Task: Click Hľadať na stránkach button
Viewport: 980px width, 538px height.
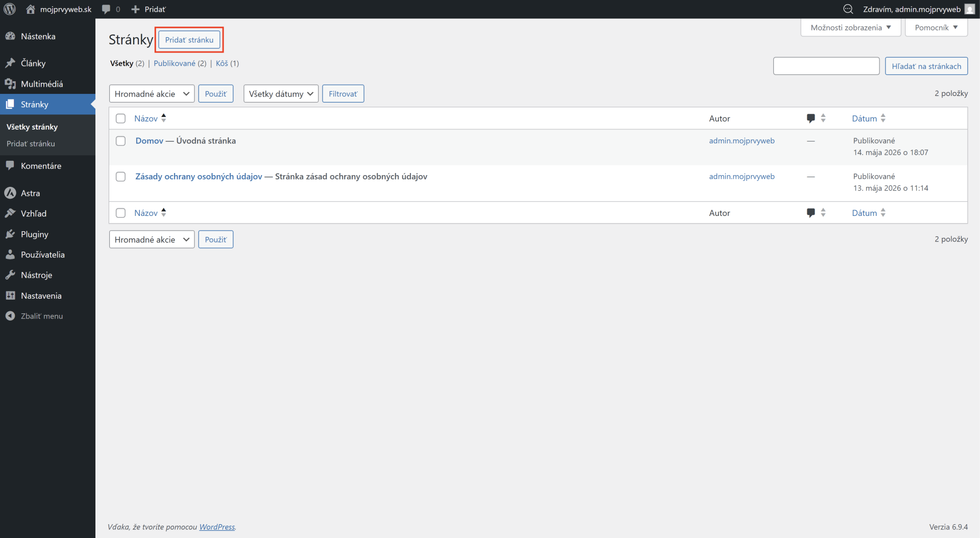Action: tap(926, 66)
